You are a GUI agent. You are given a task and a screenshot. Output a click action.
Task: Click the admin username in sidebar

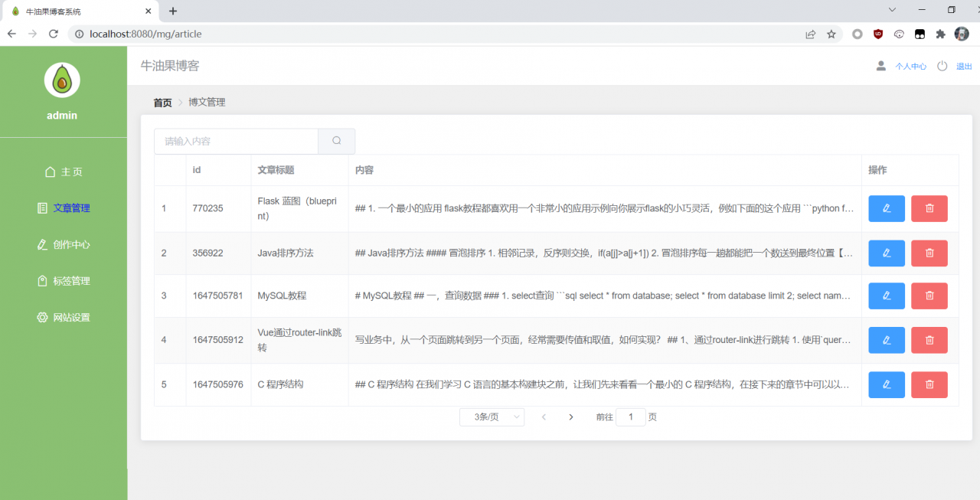[62, 116]
